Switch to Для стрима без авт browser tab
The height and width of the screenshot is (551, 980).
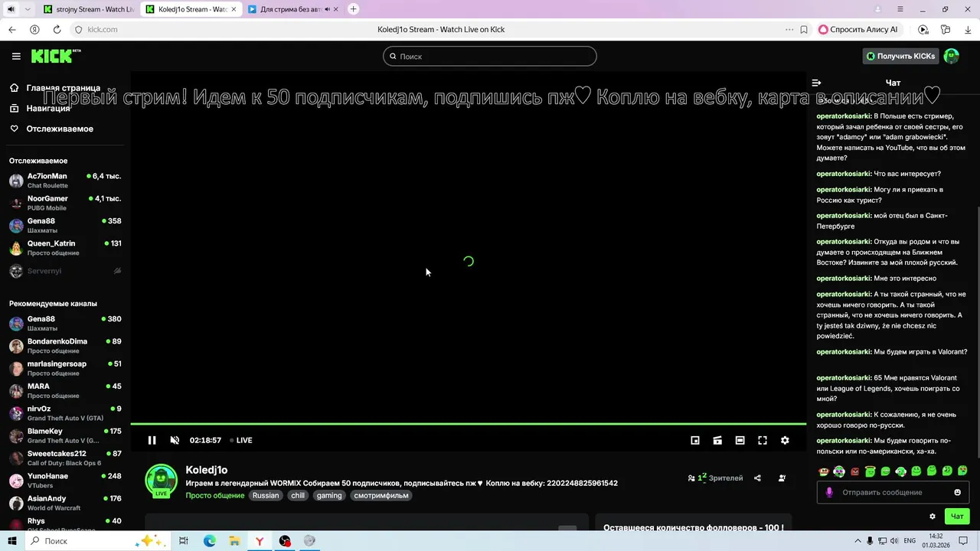click(x=292, y=9)
